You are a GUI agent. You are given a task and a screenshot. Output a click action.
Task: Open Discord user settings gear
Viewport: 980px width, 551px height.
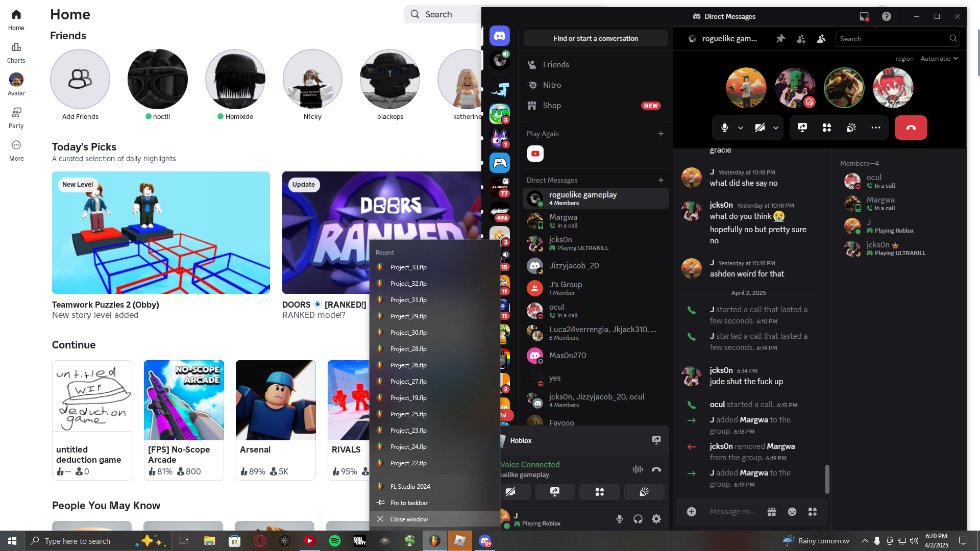(656, 519)
